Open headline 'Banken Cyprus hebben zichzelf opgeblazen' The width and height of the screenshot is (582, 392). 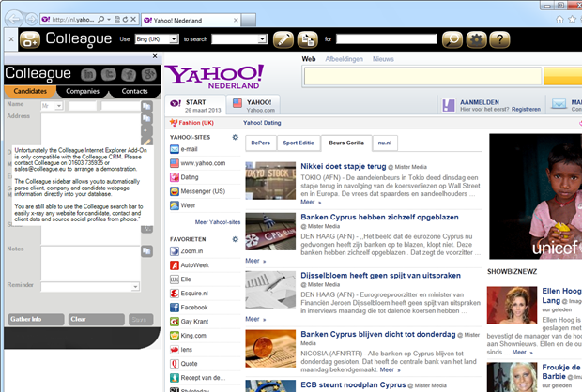click(379, 217)
